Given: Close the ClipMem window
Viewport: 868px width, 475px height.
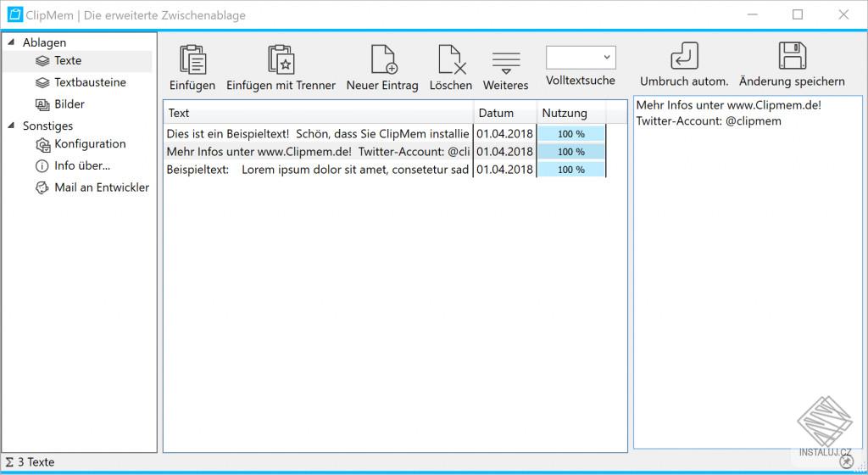Looking at the screenshot, I should point(843,14).
